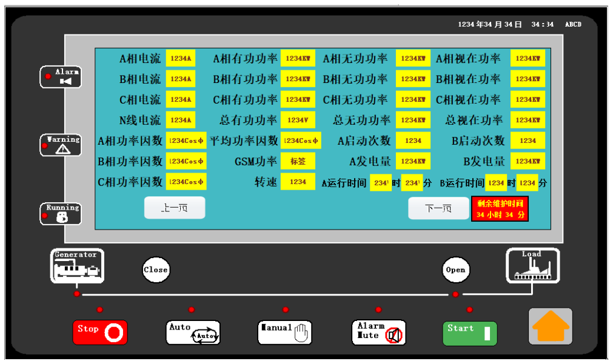This screenshot has width=613, height=364.
Task: Click the Warning triangle indicator
Action: (x=61, y=145)
